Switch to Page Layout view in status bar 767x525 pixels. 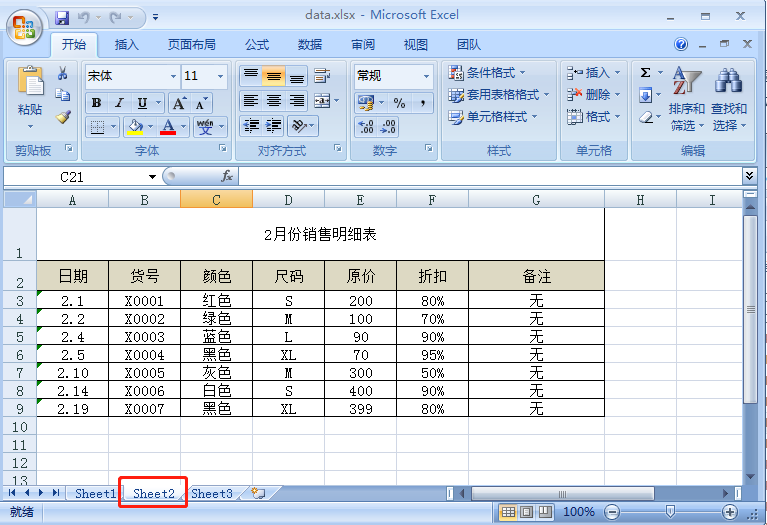(526, 512)
